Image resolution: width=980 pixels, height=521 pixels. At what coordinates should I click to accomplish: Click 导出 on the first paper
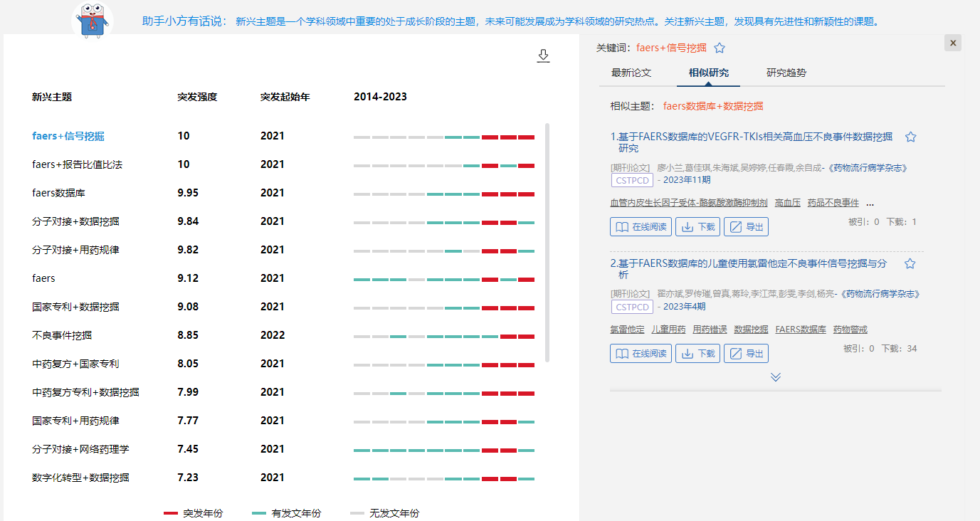click(746, 226)
